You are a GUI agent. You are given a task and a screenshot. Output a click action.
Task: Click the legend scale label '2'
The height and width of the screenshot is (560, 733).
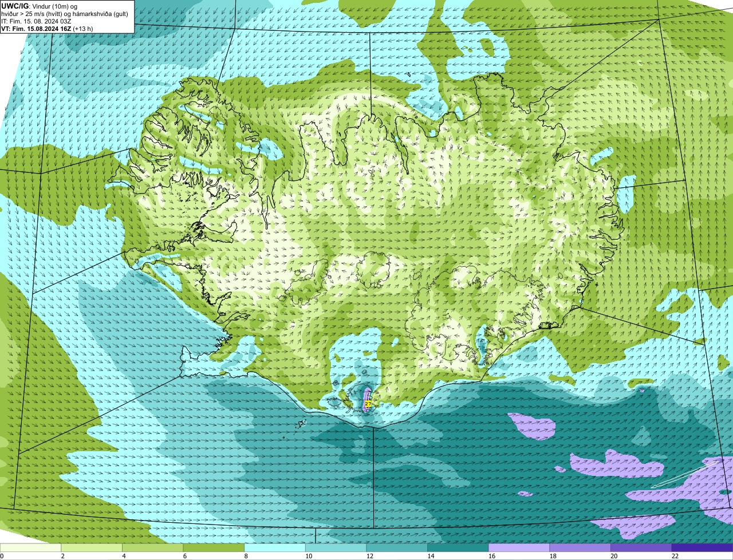coord(62,556)
